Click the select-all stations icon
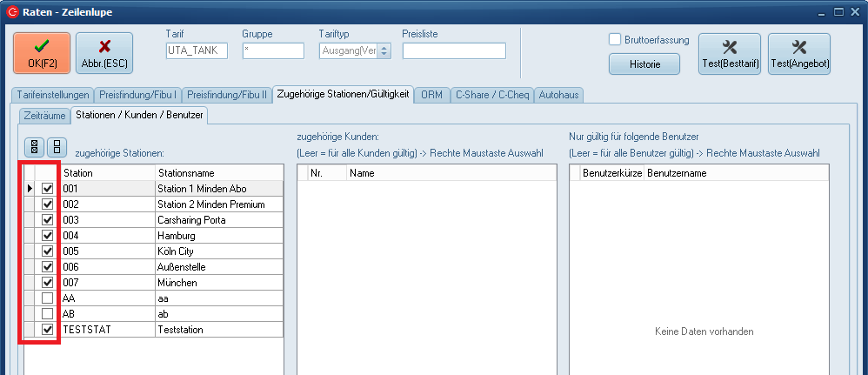868x375 pixels. [x=34, y=148]
